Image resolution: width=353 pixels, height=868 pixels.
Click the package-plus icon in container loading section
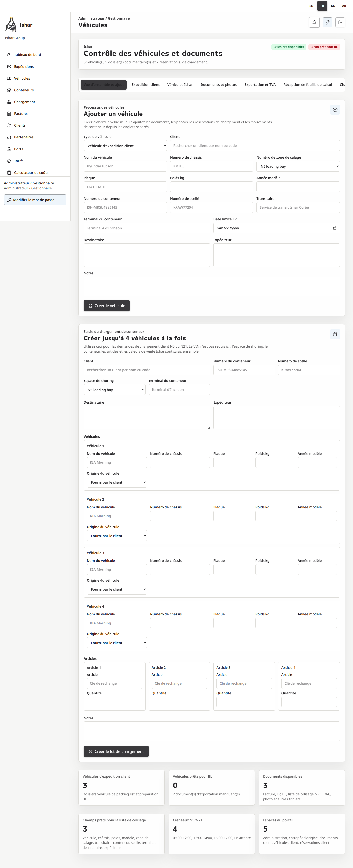tap(335, 334)
